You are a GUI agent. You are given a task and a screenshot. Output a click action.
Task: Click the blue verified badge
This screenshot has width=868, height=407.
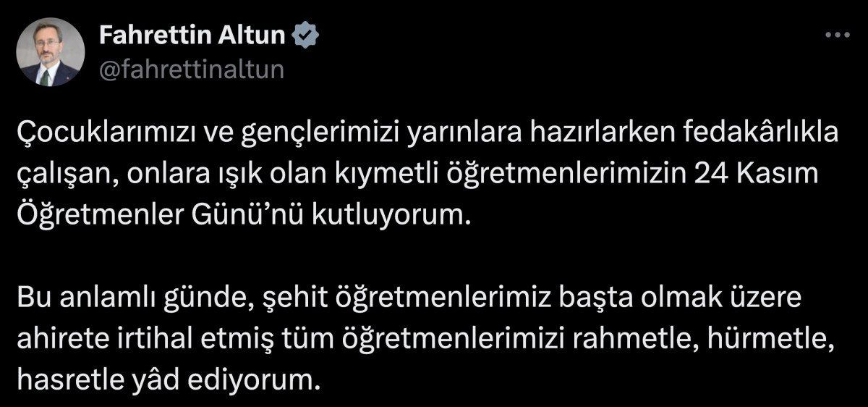302,35
